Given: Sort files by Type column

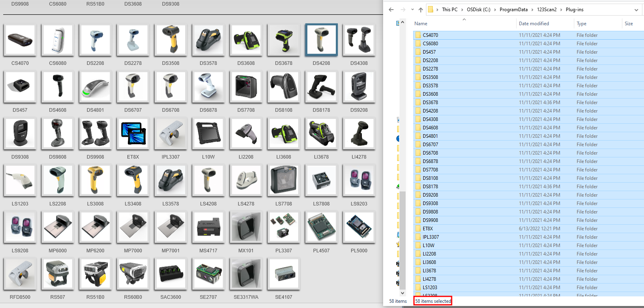Looking at the screenshot, I should pyautogui.click(x=581, y=24).
